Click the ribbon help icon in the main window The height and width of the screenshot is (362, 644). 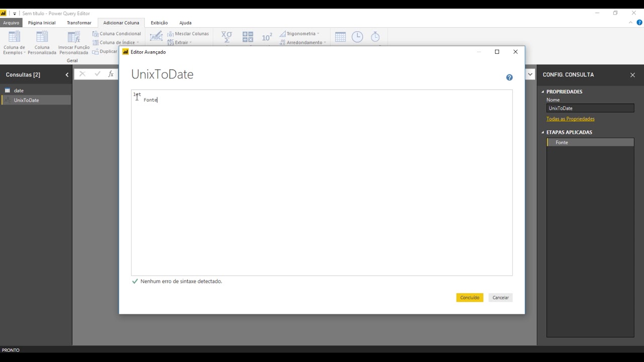click(x=639, y=23)
